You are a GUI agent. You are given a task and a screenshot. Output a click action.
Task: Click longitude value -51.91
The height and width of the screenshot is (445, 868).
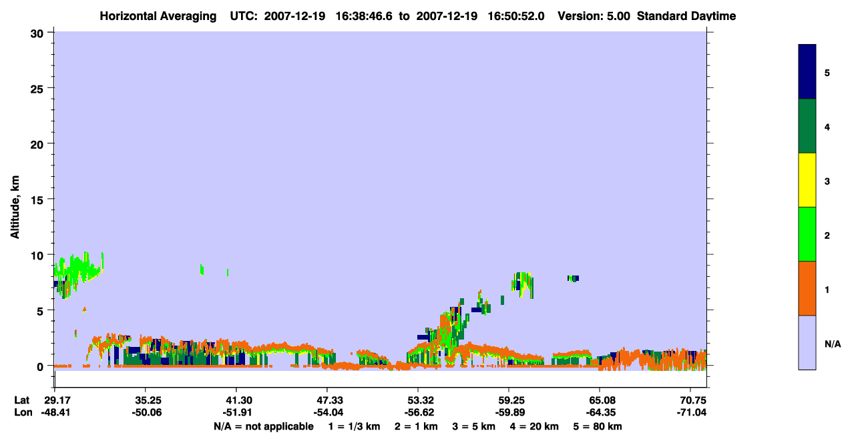236,412
